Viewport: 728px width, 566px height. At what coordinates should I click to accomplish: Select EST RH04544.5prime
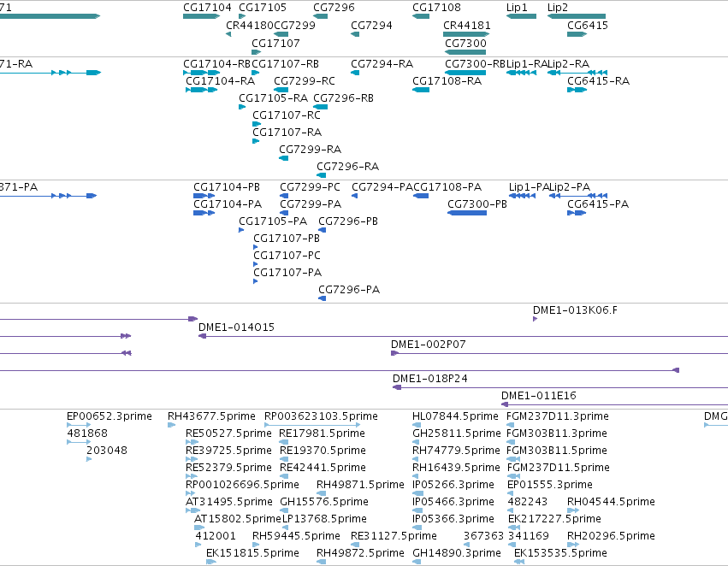573,510
